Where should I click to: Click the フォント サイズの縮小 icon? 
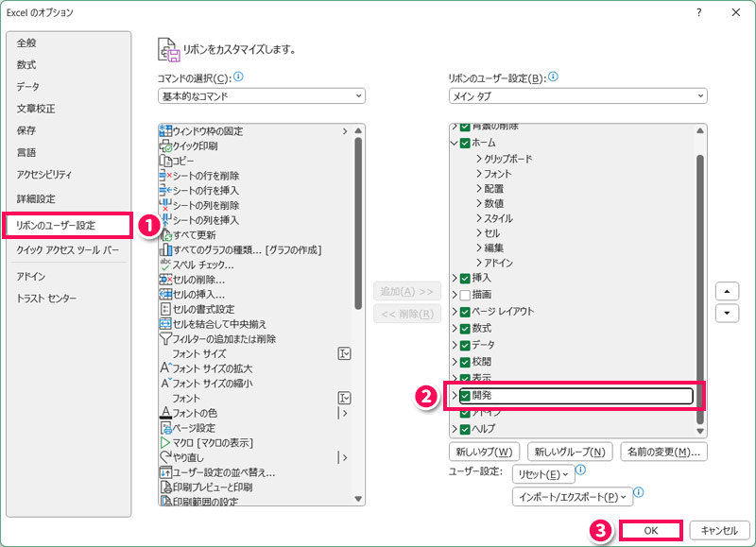(165, 384)
